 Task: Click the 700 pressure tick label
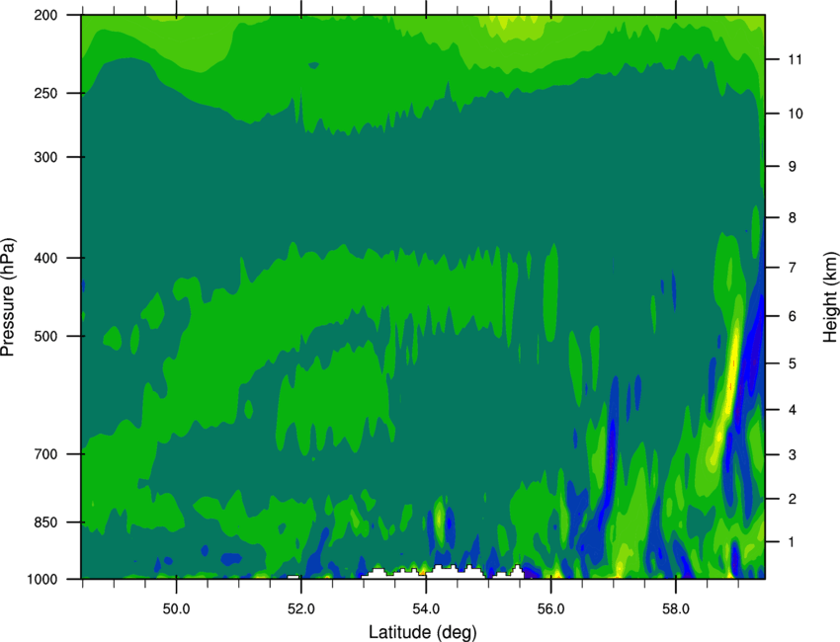click(45, 454)
